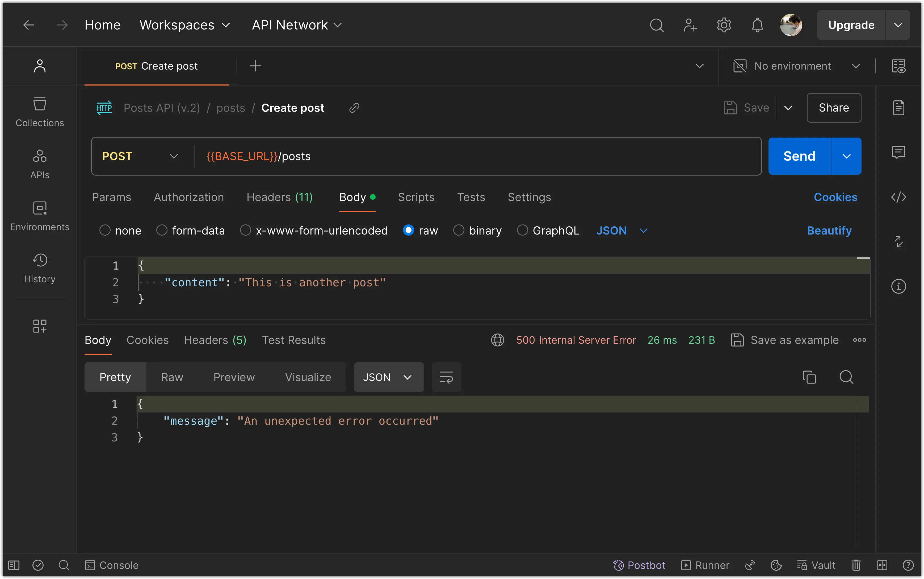Viewport: 924px width, 579px height.
Task: Open the Cookies link
Action: click(835, 197)
